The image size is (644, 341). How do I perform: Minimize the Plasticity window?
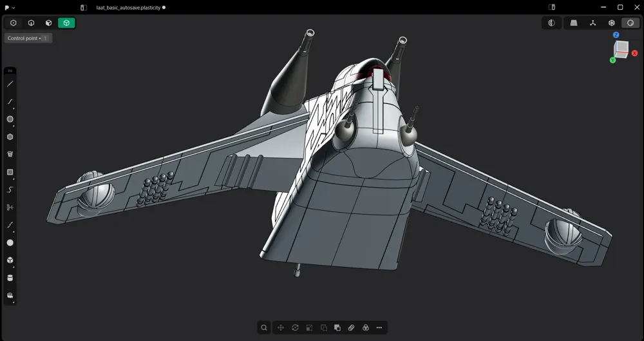pyautogui.click(x=603, y=7)
